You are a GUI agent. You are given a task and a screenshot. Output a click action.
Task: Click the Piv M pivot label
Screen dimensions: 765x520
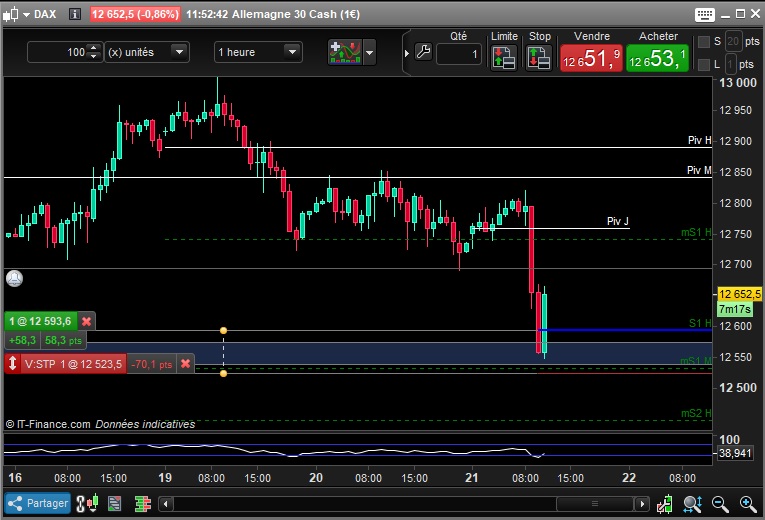699,170
